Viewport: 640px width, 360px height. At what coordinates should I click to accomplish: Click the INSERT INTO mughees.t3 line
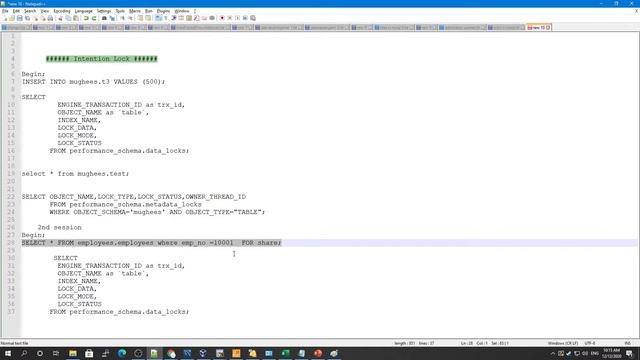tap(93, 82)
